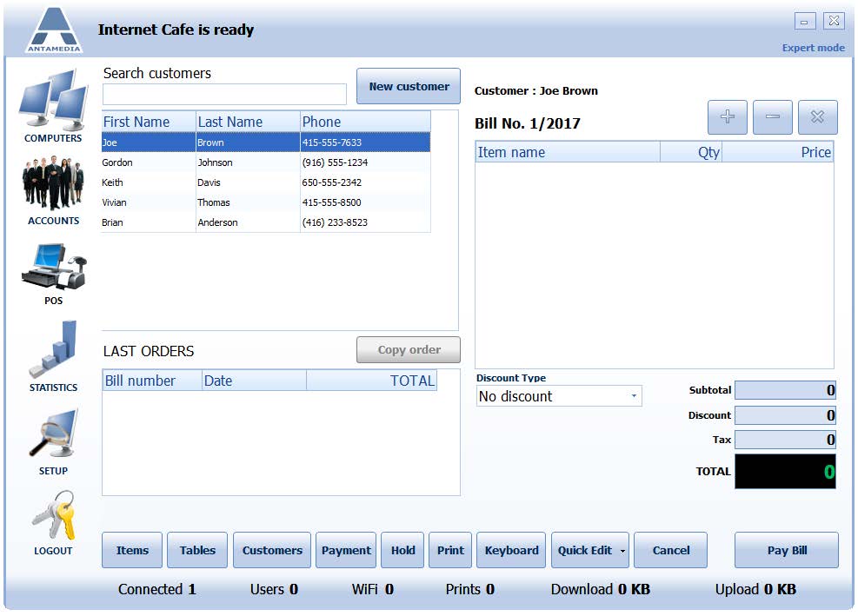Click the Subtotal value field

tap(785, 391)
